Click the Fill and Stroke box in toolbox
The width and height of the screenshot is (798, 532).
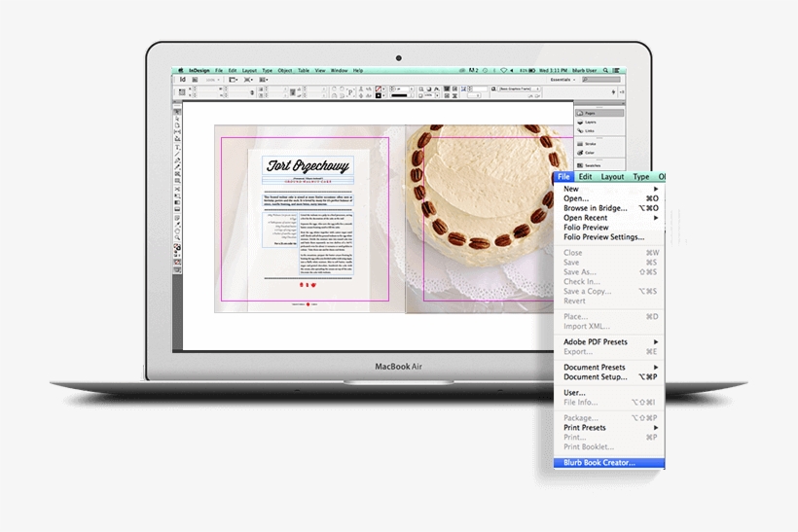tap(177, 248)
